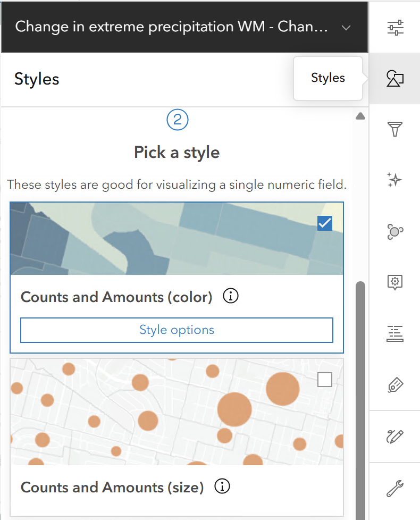
Task: Open the Fields list tool
Action: pyautogui.click(x=395, y=333)
